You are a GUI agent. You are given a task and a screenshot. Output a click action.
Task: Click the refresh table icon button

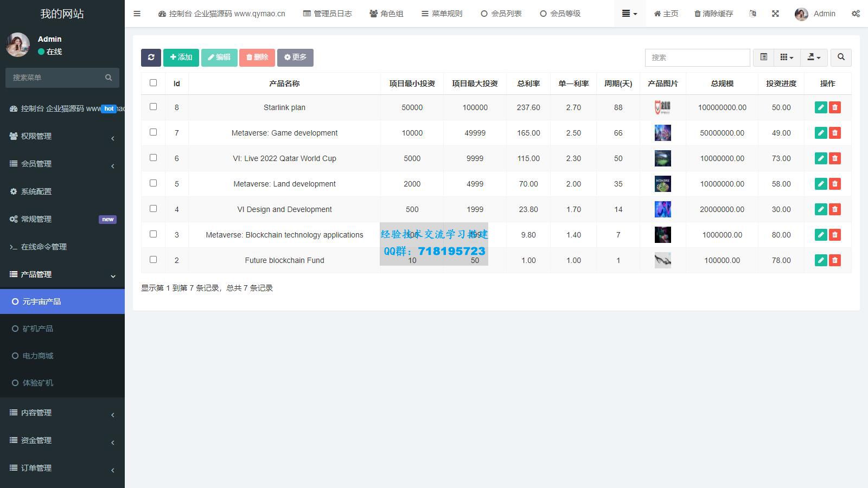151,57
